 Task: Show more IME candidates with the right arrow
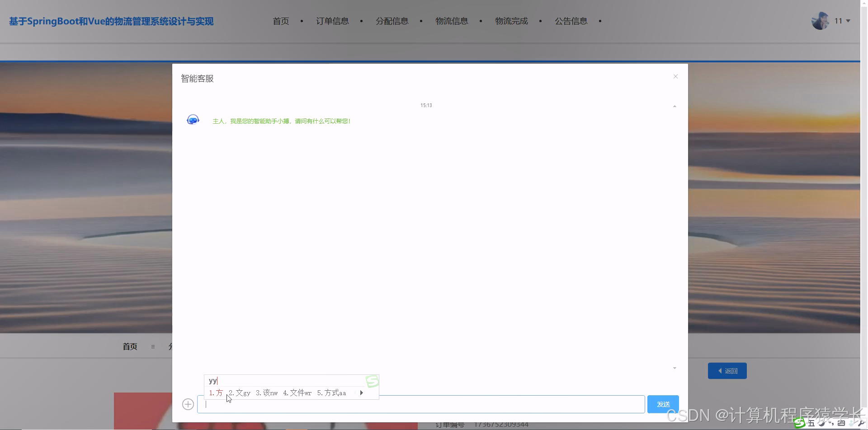click(361, 393)
